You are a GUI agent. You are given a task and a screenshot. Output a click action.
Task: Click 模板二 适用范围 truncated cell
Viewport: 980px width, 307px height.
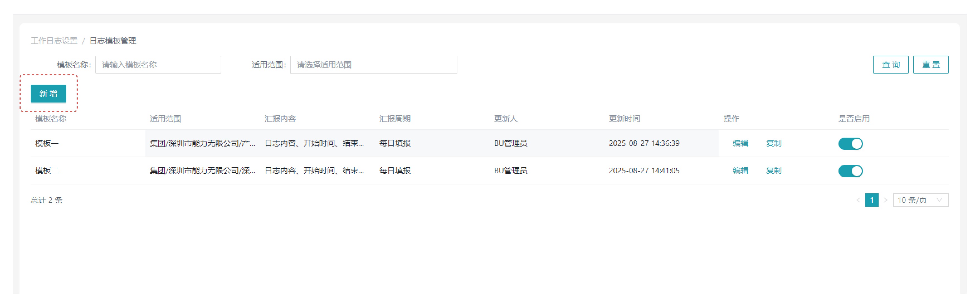click(x=202, y=170)
